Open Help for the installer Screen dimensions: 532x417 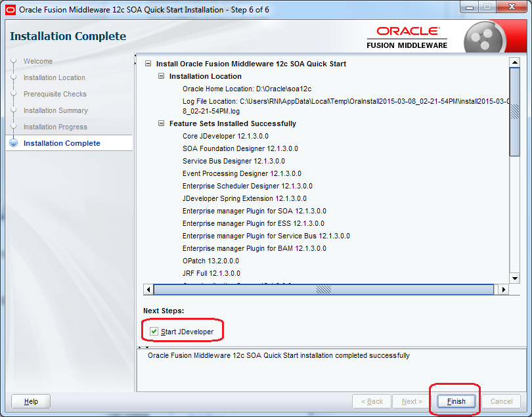pyautogui.click(x=31, y=401)
